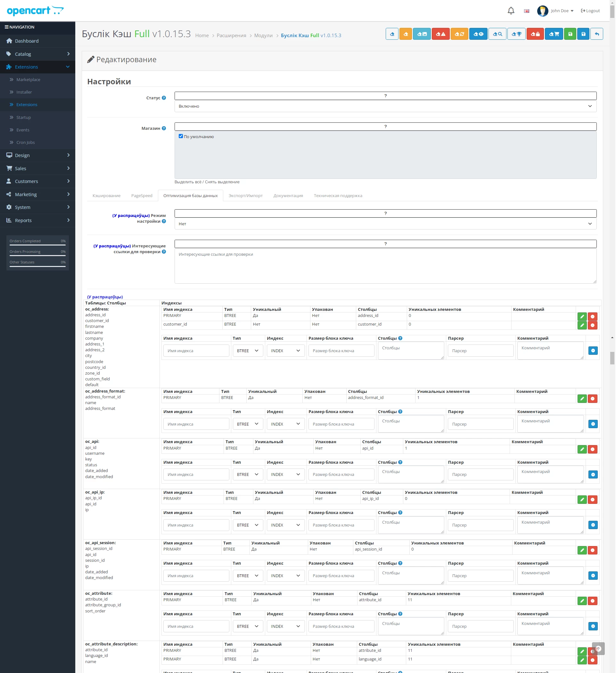This screenshot has height=673, width=616.
Task: Click the orange eraser-refresh arrows button
Action: [460, 34]
